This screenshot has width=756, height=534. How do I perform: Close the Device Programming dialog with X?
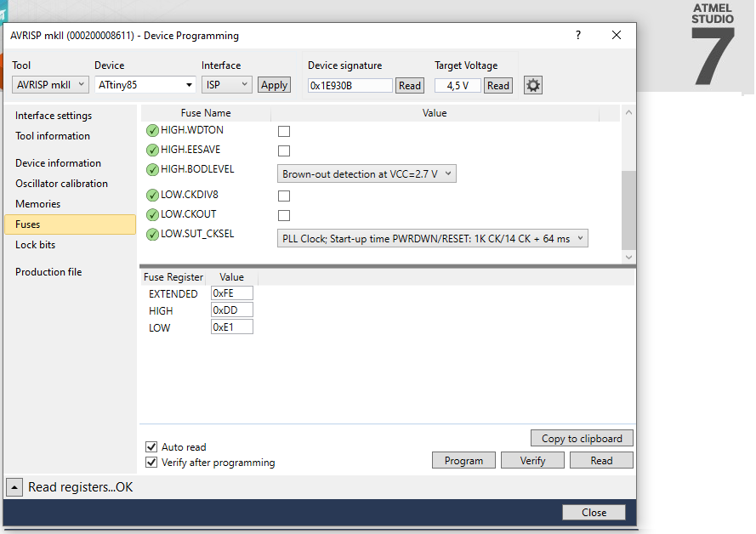coord(617,35)
